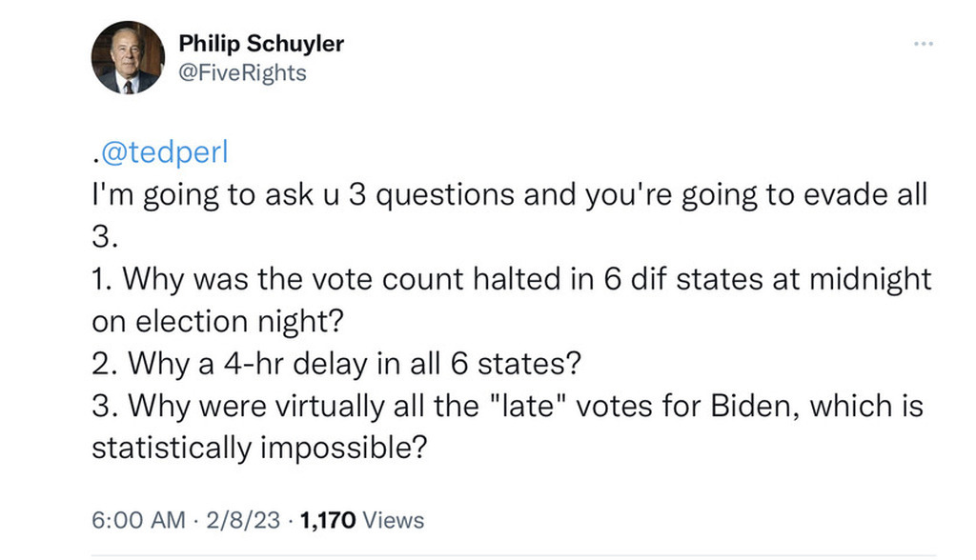The height and width of the screenshot is (560, 976).
Task: Click the "on election night?" text line
Action: tap(216, 322)
